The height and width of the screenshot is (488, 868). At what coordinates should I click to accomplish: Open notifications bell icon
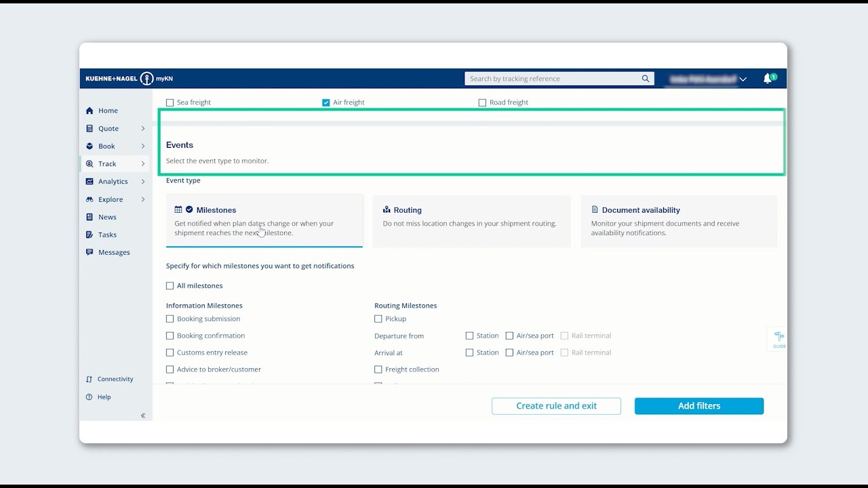(x=768, y=79)
